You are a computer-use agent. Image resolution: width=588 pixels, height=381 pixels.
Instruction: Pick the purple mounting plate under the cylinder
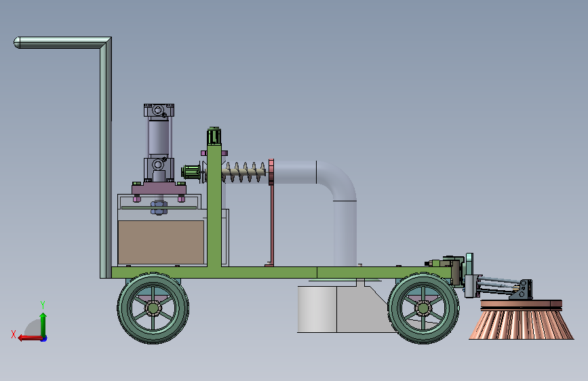[x=159, y=188]
